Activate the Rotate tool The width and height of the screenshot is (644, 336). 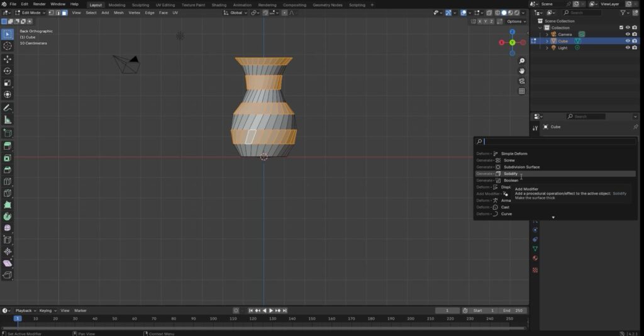point(8,70)
